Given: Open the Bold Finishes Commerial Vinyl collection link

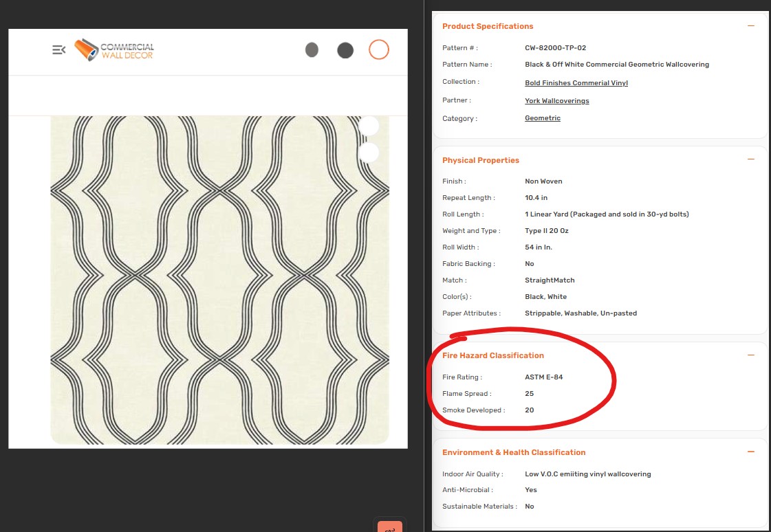Looking at the screenshot, I should click(576, 82).
